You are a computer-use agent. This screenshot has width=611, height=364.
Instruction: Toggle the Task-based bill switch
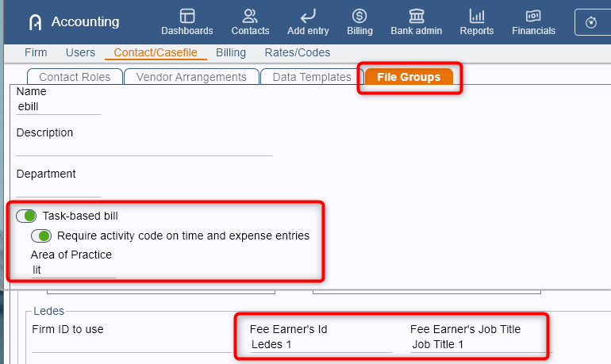(x=26, y=216)
